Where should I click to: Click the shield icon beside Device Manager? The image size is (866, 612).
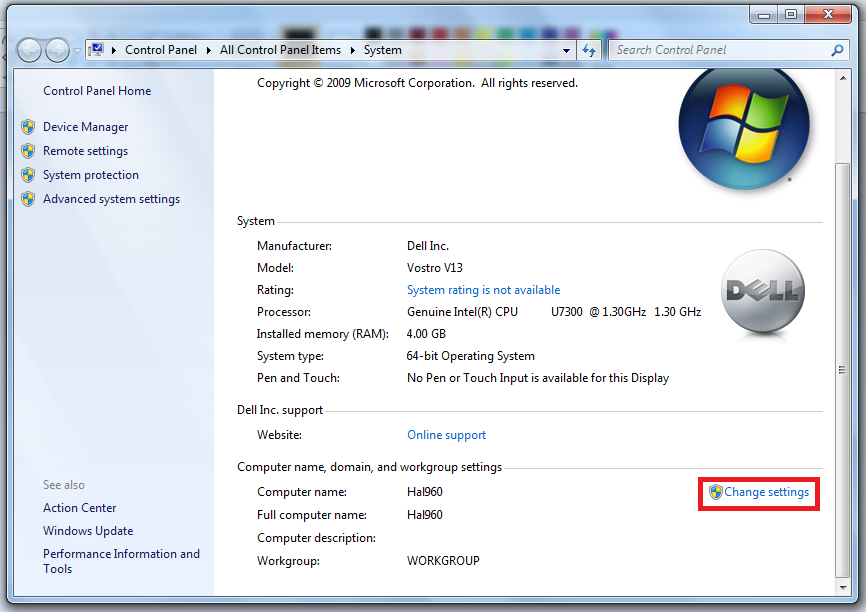click(x=28, y=126)
